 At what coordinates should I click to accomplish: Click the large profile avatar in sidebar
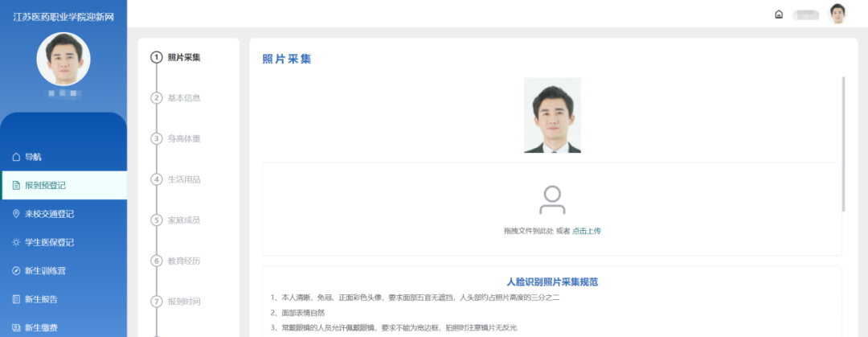pos(63,59)
